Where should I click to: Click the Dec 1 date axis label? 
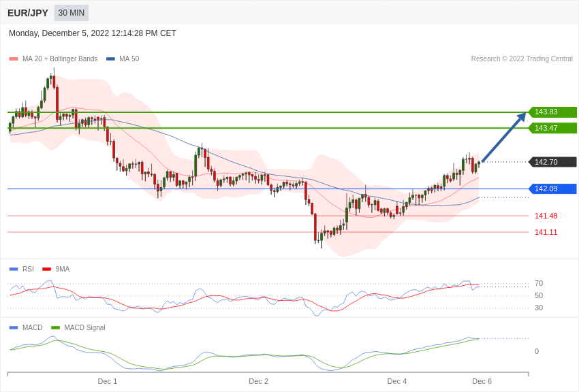point(108,381)
